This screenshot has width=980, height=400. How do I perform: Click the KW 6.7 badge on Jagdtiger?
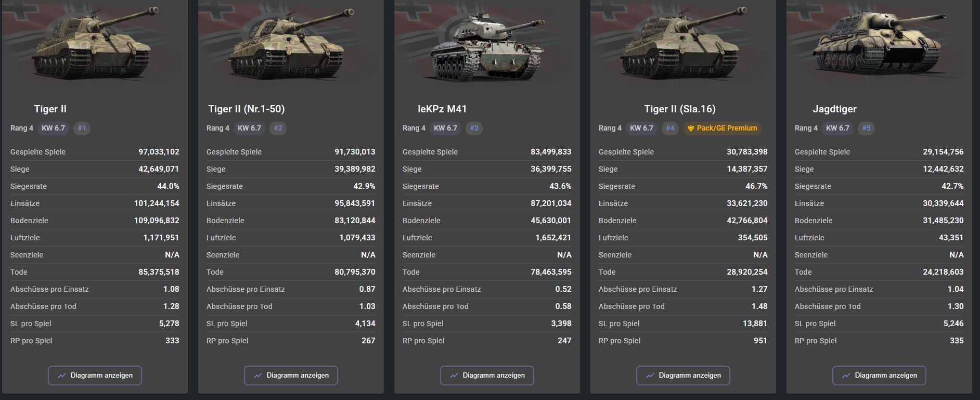838,128
